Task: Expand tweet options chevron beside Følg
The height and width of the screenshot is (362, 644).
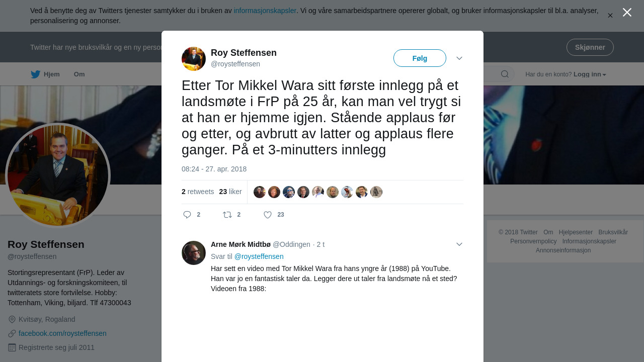Action: pos(459,58)
